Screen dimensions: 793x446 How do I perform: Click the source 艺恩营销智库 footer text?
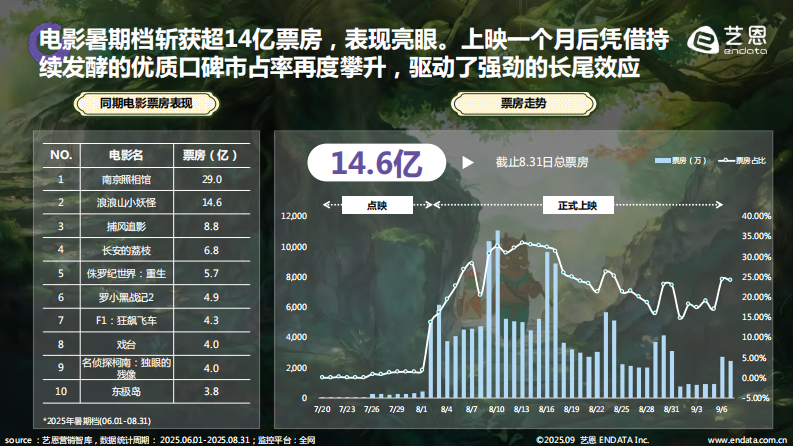[160, 440]
